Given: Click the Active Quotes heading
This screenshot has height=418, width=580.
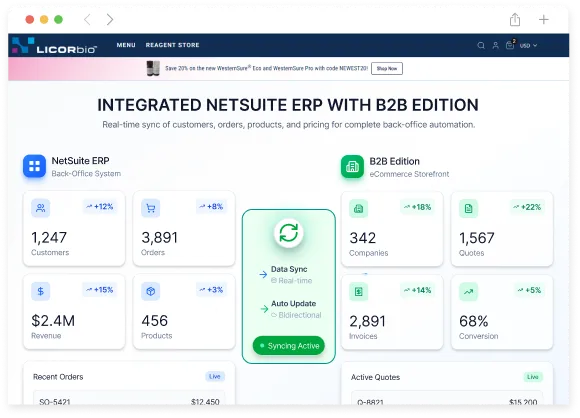Looking at the screenshot, I should point(375,377).
